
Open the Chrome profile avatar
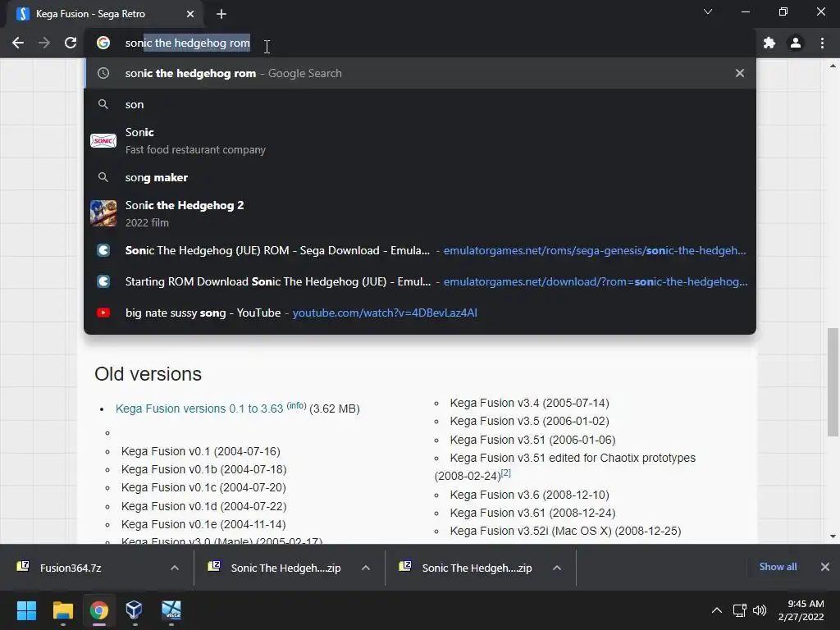(796, 43)
